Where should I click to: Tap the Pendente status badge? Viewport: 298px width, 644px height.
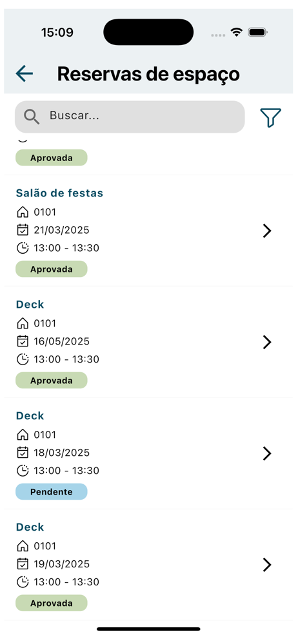[x=52, y=491]
